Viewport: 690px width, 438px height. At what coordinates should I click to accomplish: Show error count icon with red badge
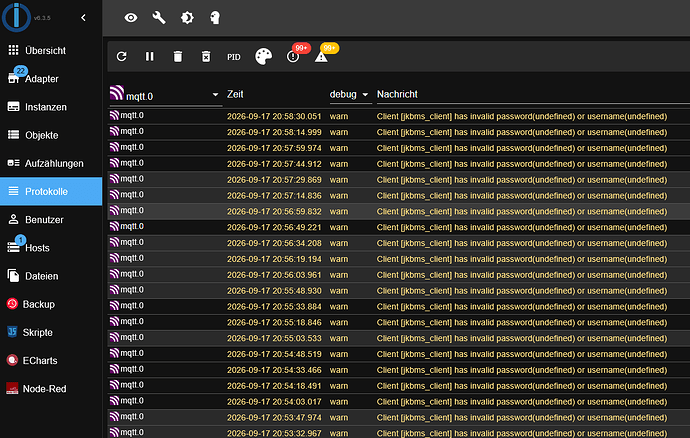coord(293,56)
